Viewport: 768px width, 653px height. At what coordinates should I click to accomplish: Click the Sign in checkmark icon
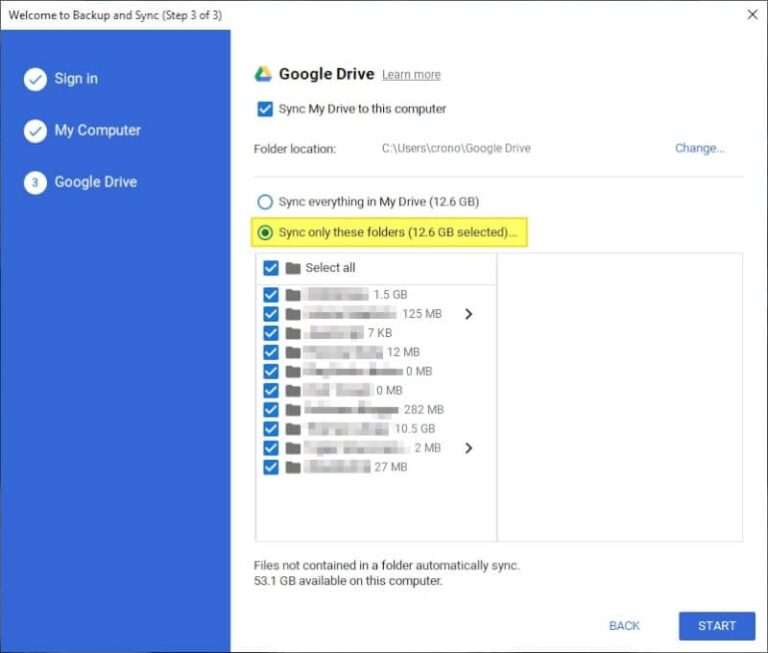tap(35, 79)
